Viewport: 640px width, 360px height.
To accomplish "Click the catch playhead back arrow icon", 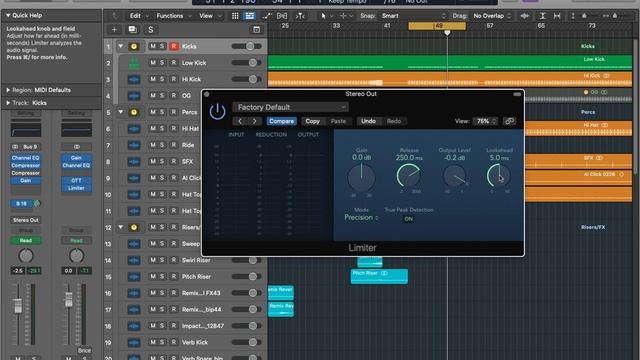I will (115, 16).
